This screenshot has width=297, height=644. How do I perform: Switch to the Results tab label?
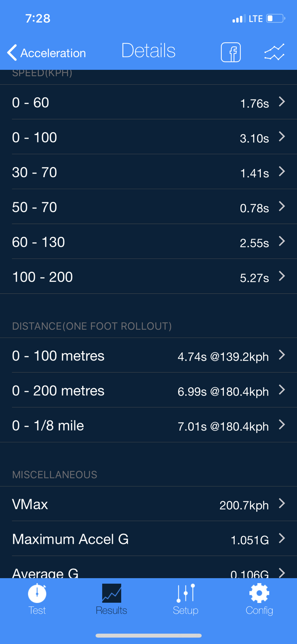[111, 610]
